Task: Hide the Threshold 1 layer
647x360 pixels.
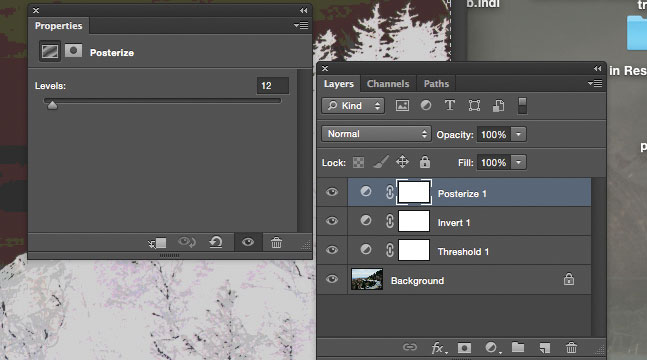Action: 332,250
